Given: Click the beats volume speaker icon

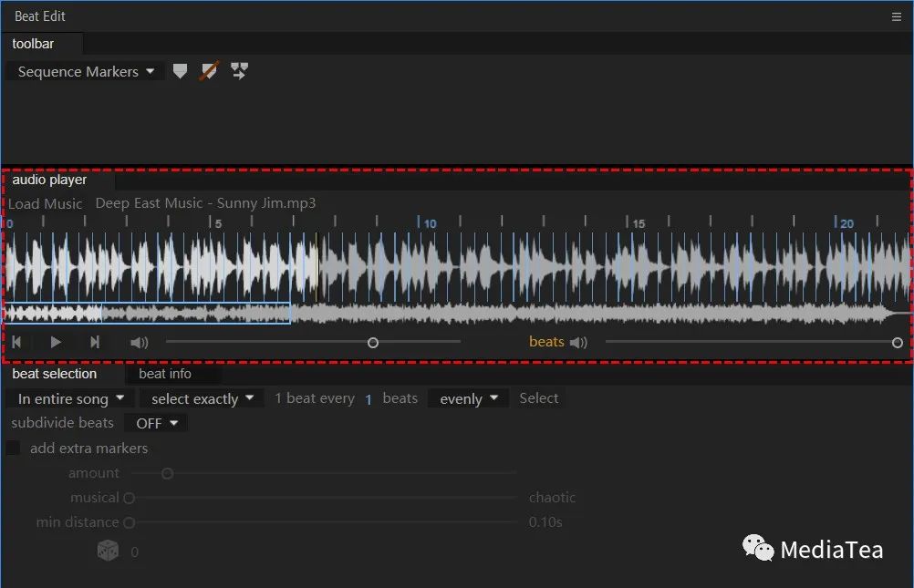Looking at the screenshot, I should (578, 343).
